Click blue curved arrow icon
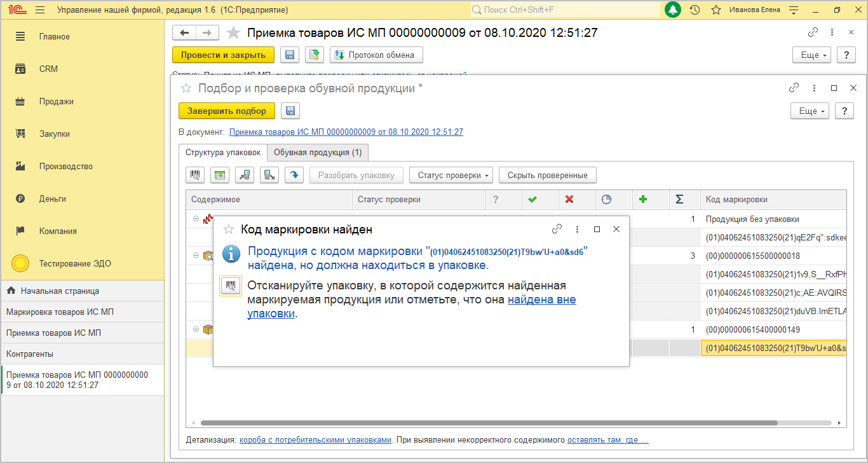Screen dimensions: 868x463 point(294,175)
